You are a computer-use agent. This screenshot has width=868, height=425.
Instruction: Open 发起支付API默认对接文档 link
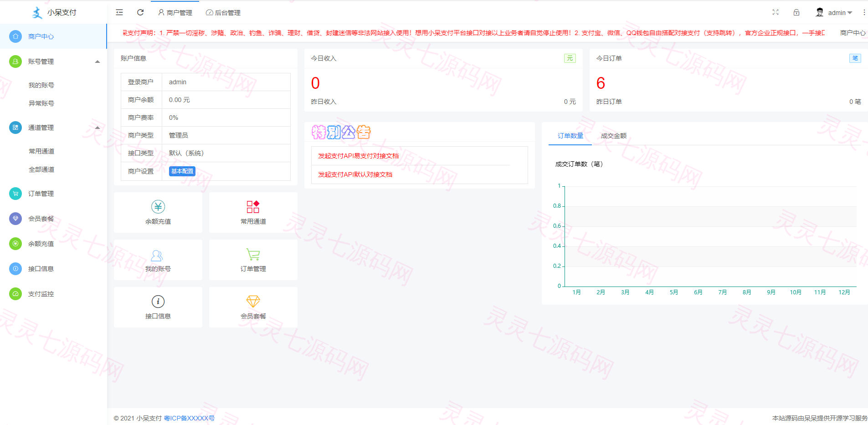pyautogui.click(x=355, y=174)
